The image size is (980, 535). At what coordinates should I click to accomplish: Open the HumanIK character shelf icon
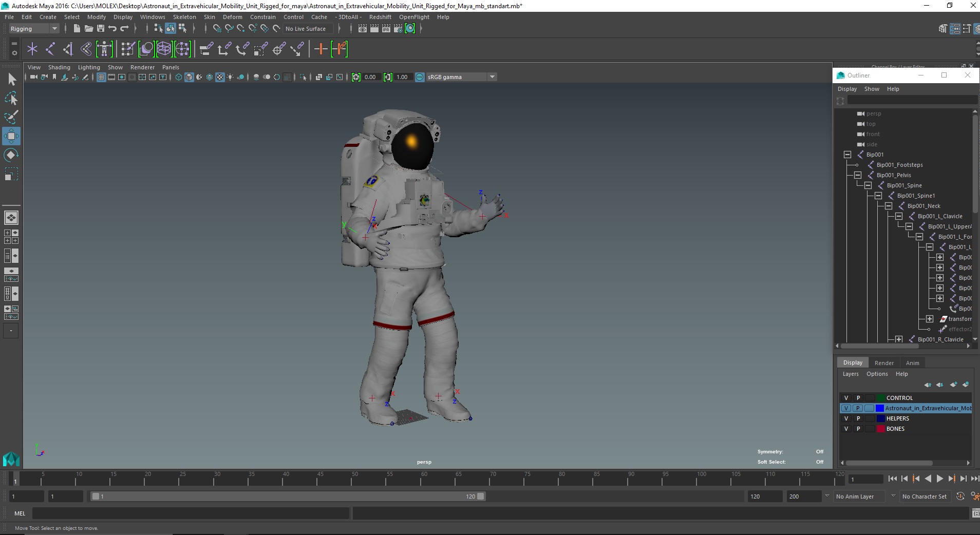click(104, 49)
